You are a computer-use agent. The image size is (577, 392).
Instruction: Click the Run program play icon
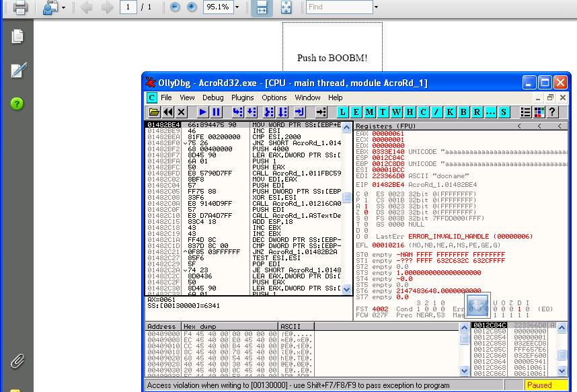pyautogui.click(x=202, y=112)
